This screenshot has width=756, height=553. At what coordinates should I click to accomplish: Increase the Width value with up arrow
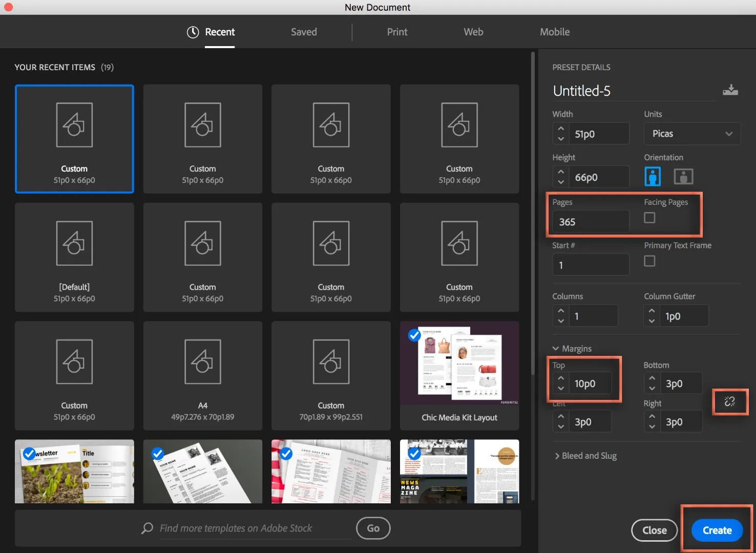point(561,129)
